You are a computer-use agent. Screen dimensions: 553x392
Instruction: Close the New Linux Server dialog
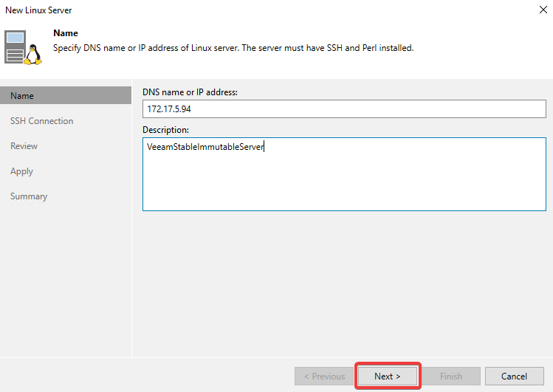point(542,10)
